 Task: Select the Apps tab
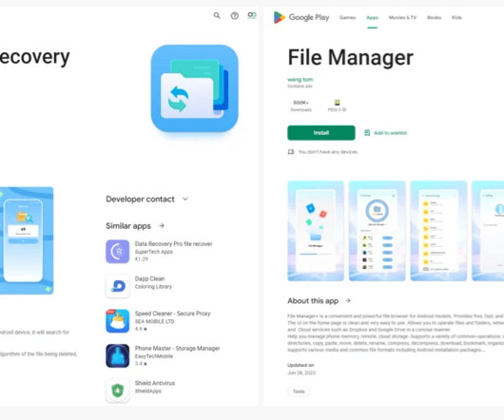(372, 18)
